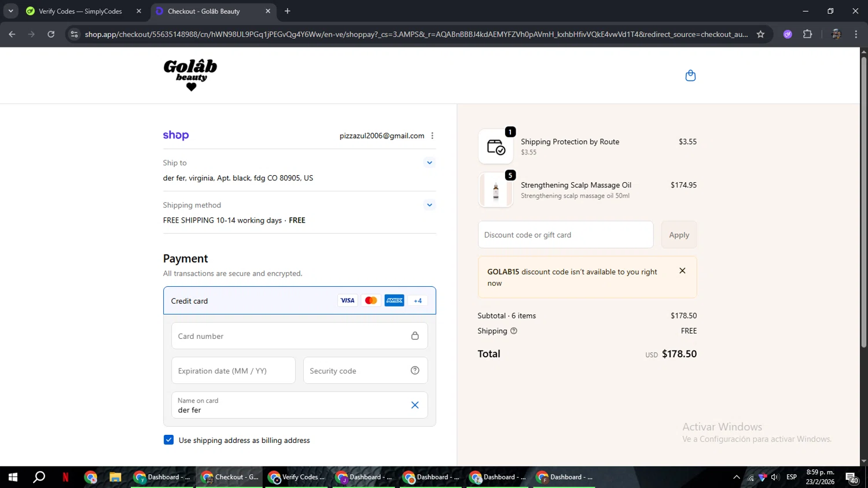Reload the checkout page
The height and width of the screenshot is (488, 868).
pos(51,34)
